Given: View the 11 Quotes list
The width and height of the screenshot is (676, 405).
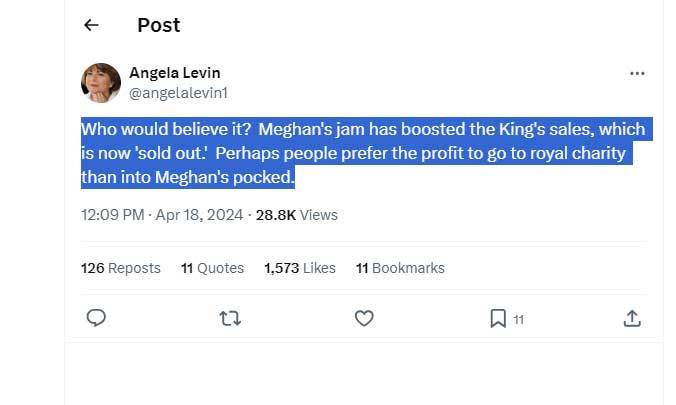Looking at the screenshot, I should pyautogui.click(x=212, y=268).
